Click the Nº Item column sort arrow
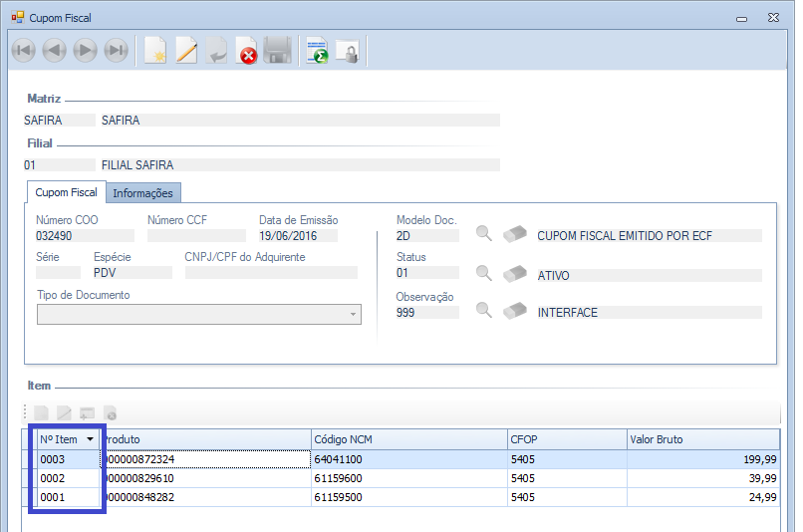Screen dimensions: 803x532 (x=91, y=439)
